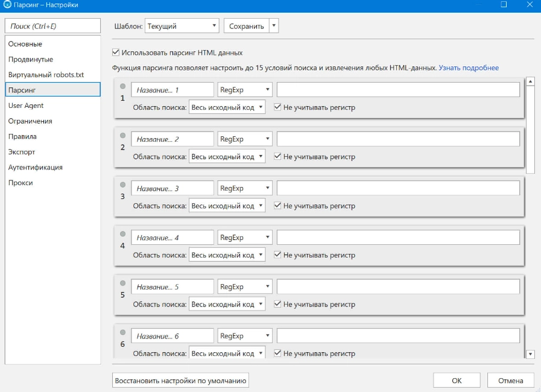Switch to the 'User Agent' settings section
This screenshot has width=541, height=392.
pyautogui.click(x=26, y=106)
